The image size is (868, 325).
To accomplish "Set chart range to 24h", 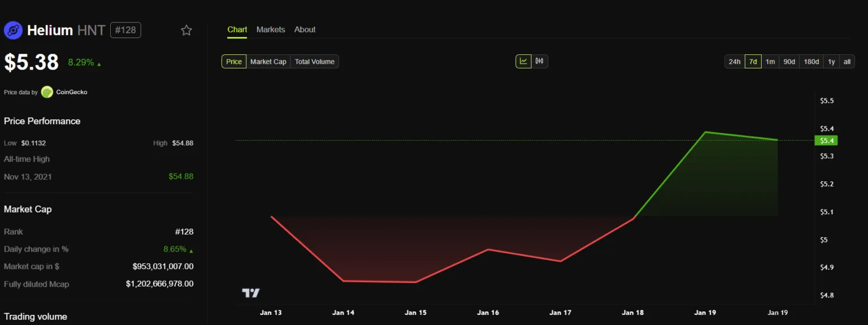I will tap(735, 62).
